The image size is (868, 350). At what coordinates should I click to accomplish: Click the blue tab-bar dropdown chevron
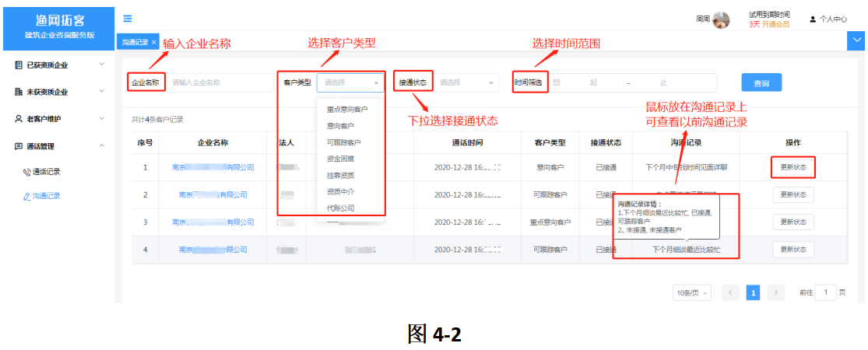tap(857, 40)
